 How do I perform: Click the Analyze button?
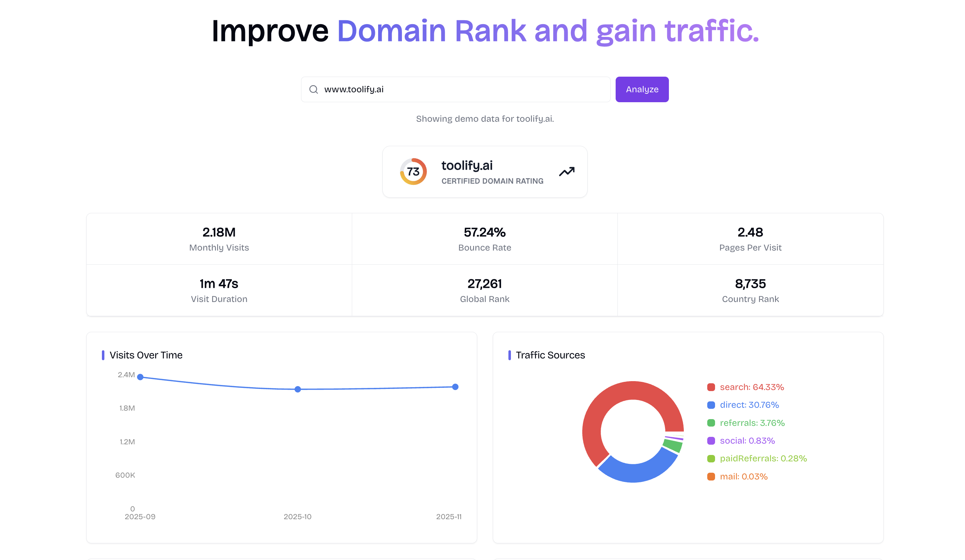[x=642, y=89]
